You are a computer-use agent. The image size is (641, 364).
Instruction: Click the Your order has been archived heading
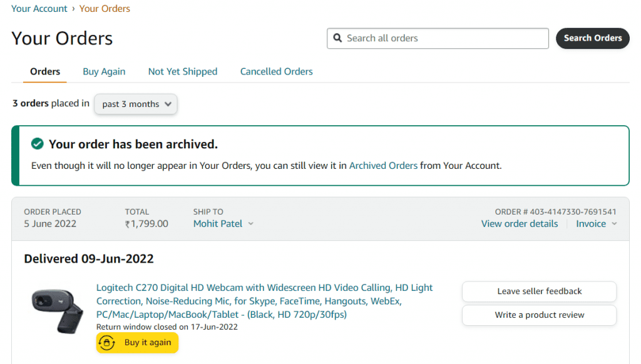(133, 144)
